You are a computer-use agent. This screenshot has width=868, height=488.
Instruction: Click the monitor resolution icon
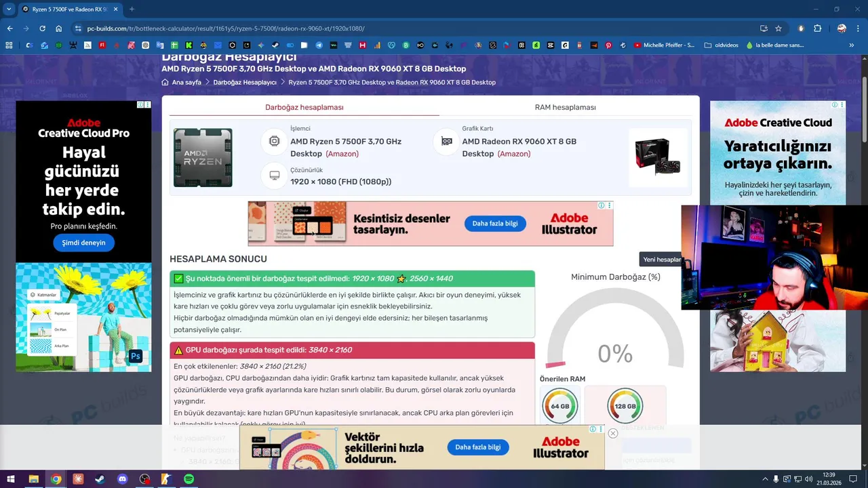tap(274, 176)
